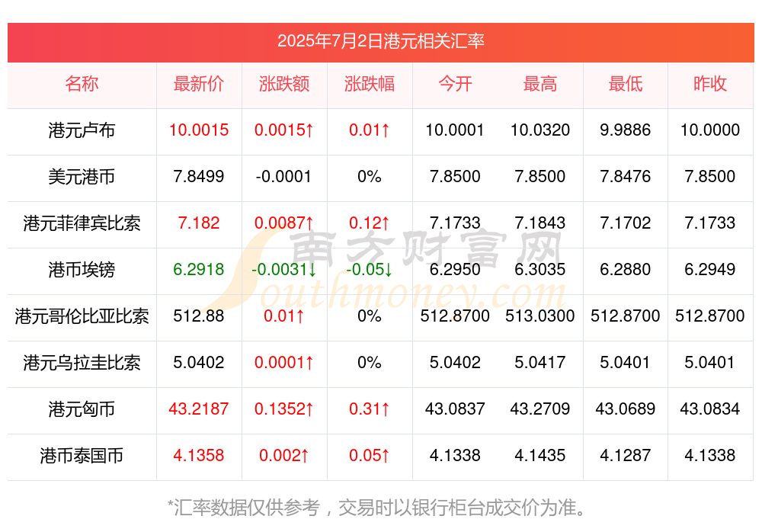Click high value 7.1843

tap(540, 223)
